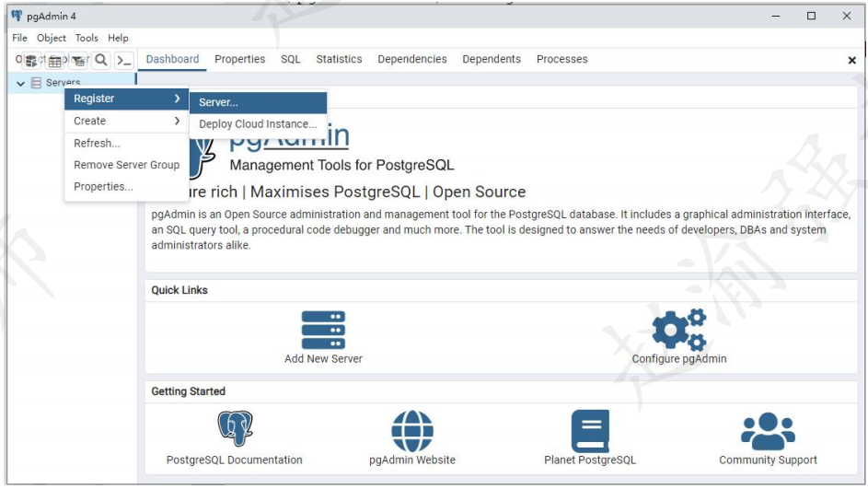Click the Add New Server icon
The width and height of the screenshot is (868, 489).
[x=323, y=330]
